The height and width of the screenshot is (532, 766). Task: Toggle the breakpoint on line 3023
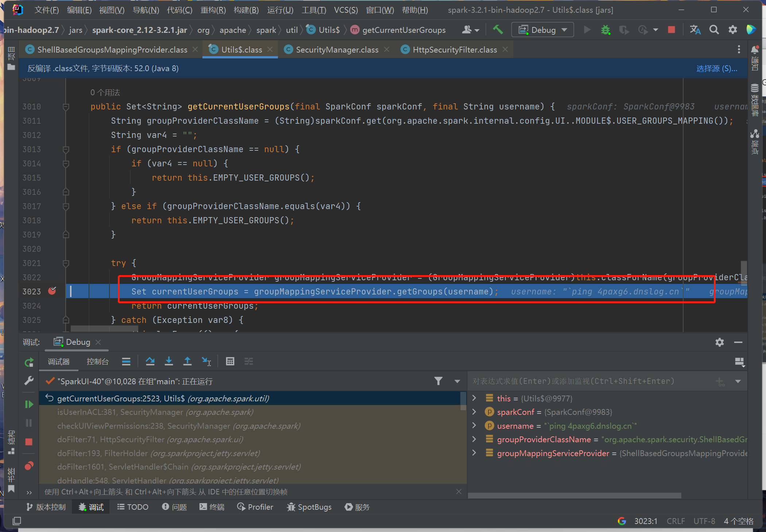pos(52,291)
